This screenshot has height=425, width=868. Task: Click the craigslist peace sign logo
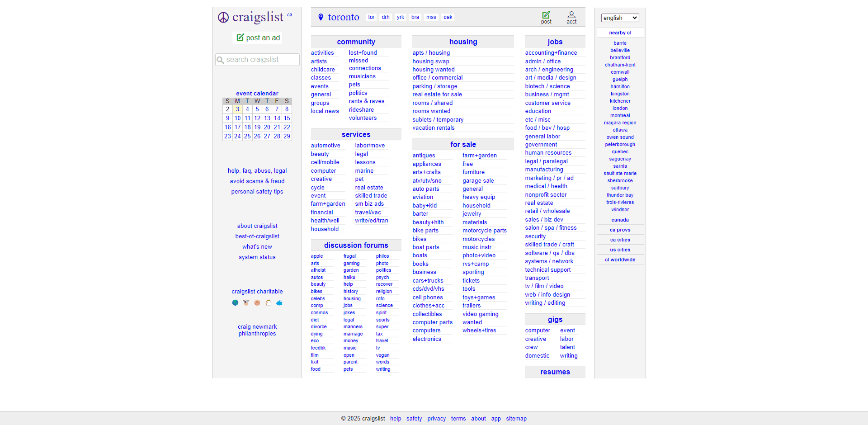[x=223, y=18]
